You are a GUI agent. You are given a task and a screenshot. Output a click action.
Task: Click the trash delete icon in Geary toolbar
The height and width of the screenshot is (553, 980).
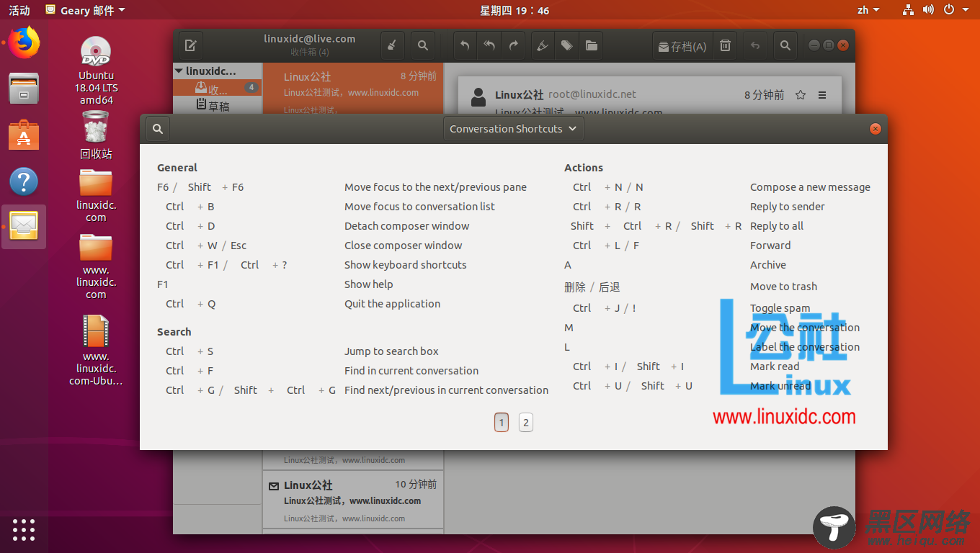tap(726, 45)
